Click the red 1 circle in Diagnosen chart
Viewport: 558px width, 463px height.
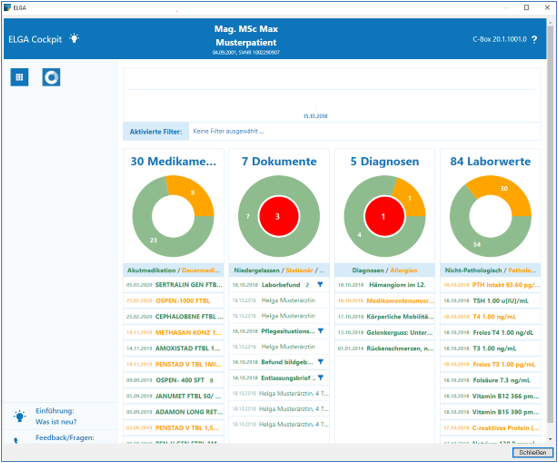[x=384, y=216]
